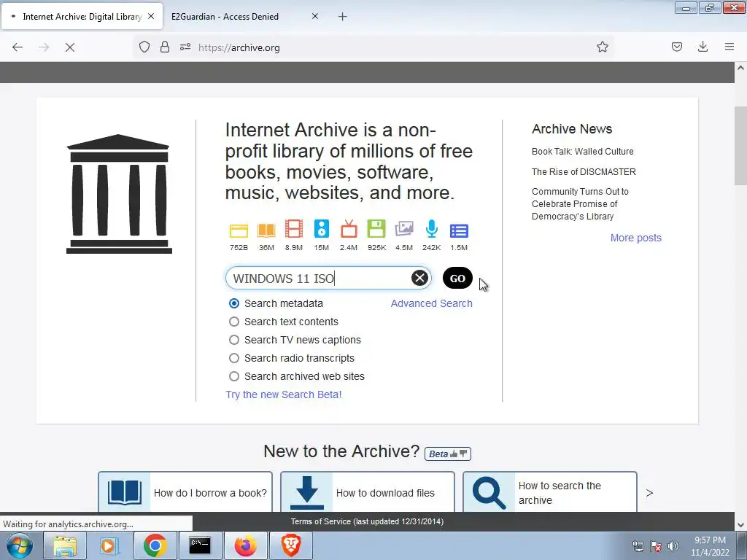Open How to download files card
Screen dimensions: 747x560
[x=368, y=492]
